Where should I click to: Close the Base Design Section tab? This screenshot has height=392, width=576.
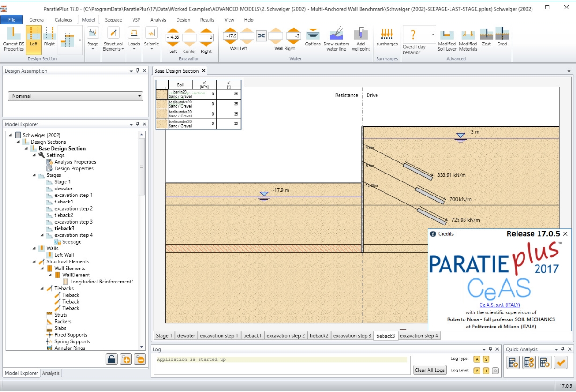pos(203,71)
